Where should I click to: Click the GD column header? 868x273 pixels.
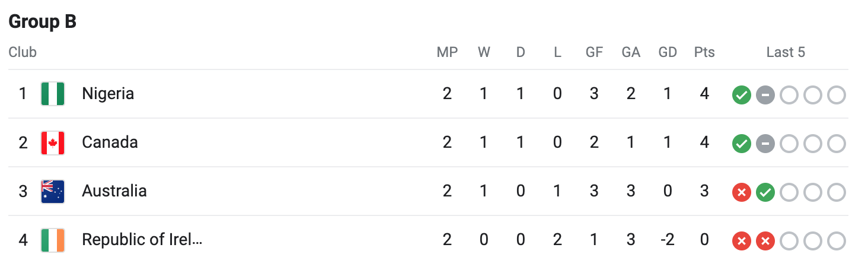(668, 52)
